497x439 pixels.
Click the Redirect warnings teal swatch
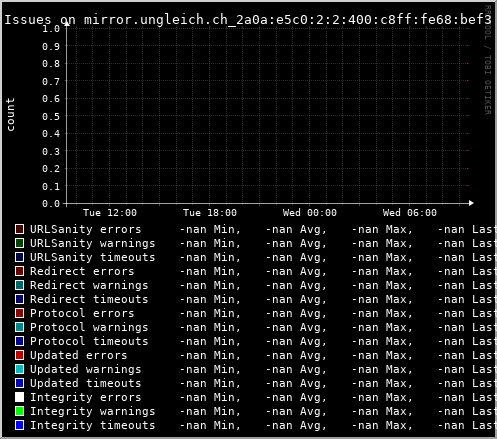pos(19,285)
